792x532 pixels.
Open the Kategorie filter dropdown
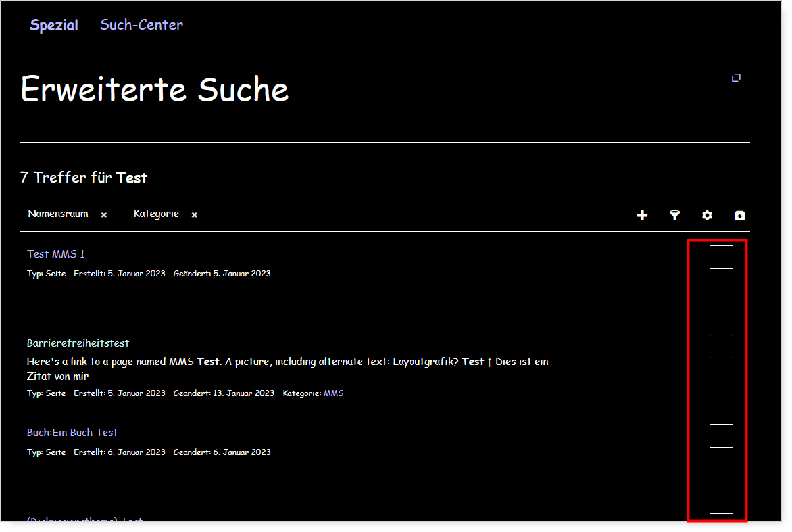(156, 214)
